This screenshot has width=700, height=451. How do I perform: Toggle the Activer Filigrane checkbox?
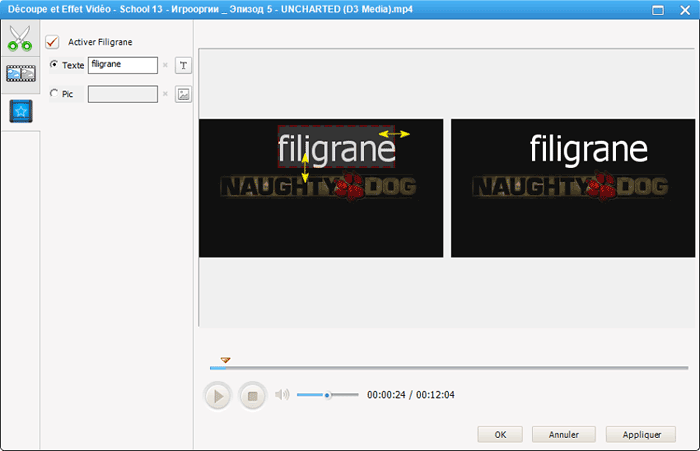[52, 42]
